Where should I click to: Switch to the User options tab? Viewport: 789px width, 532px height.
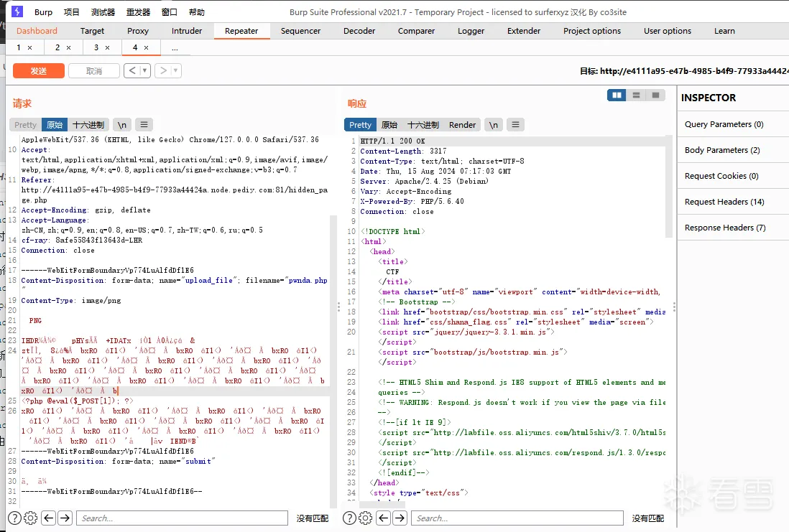point(668,31)
